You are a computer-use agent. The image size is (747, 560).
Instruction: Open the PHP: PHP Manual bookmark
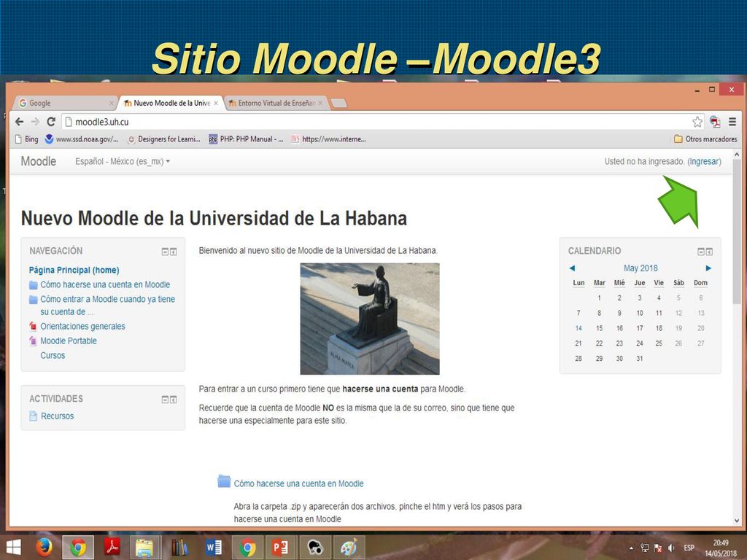(246, 139)
